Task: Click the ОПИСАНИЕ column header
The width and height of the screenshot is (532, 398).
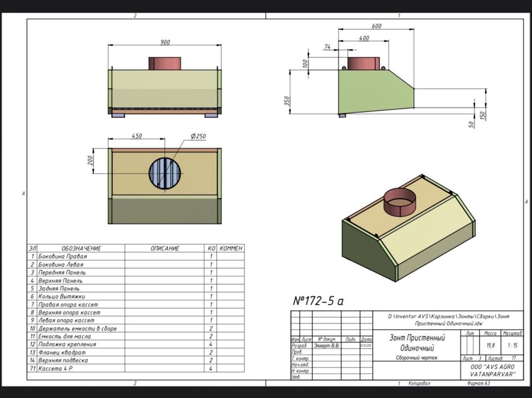Action: (x=164, y=248)
